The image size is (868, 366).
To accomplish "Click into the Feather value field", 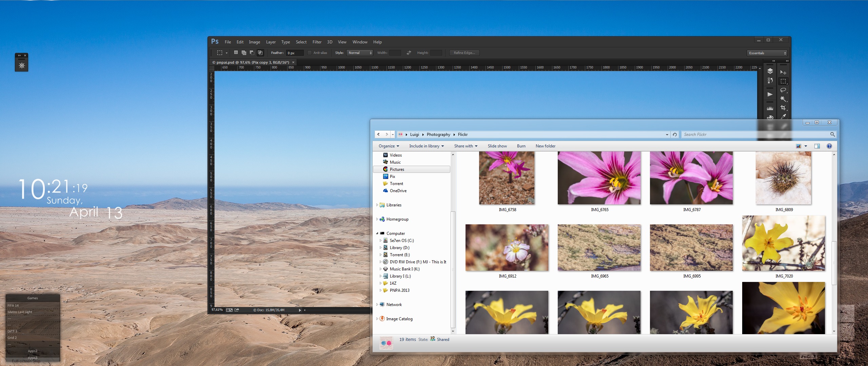I will coord(295,53).
